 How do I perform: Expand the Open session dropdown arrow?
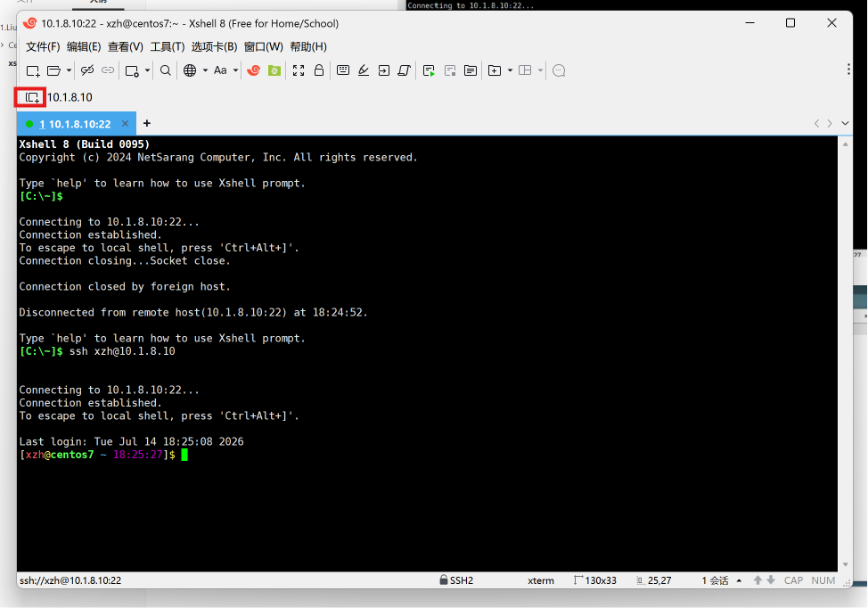69,70
